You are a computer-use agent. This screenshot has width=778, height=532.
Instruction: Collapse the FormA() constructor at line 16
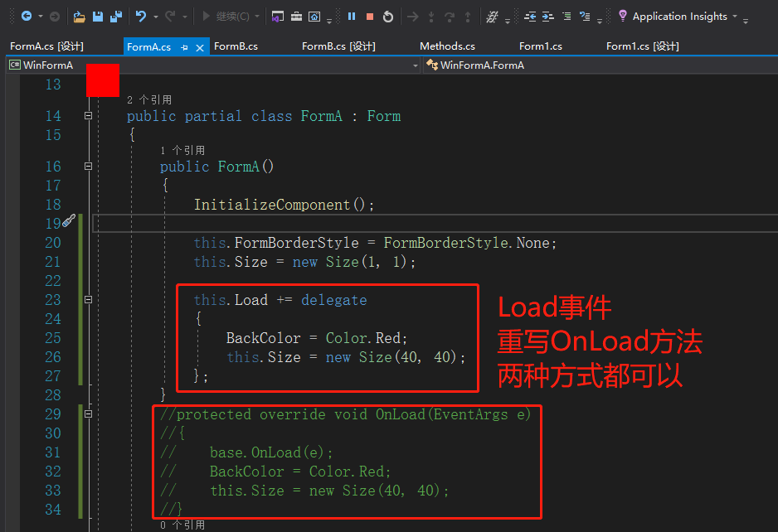tap(88, 166)
